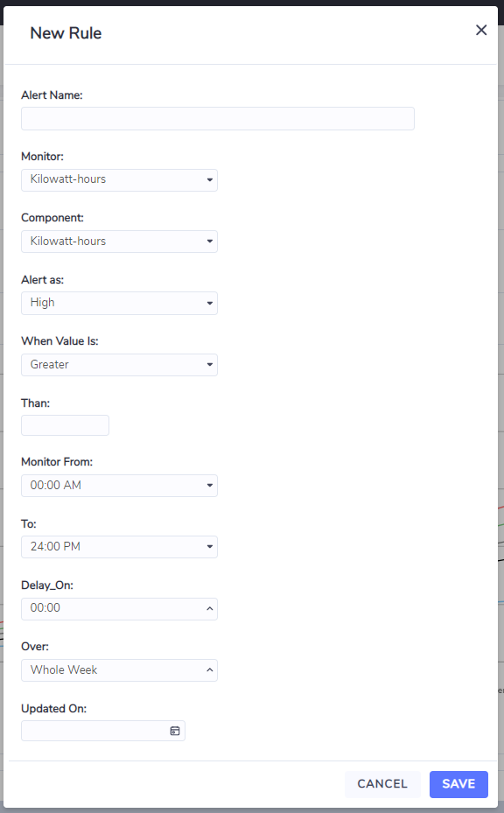Save the new rule
This screenshot has height=813, width=504.
tap(458, 784)
